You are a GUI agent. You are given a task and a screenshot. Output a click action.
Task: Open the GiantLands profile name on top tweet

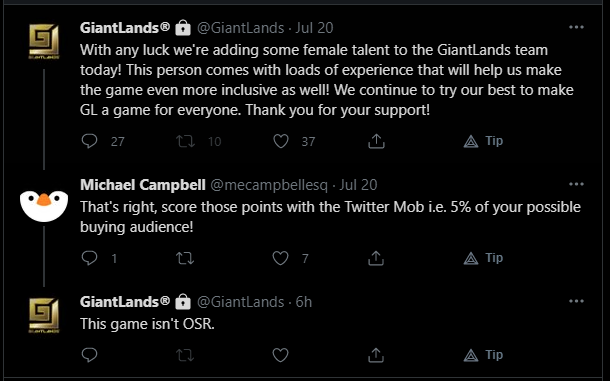(125, 28)
